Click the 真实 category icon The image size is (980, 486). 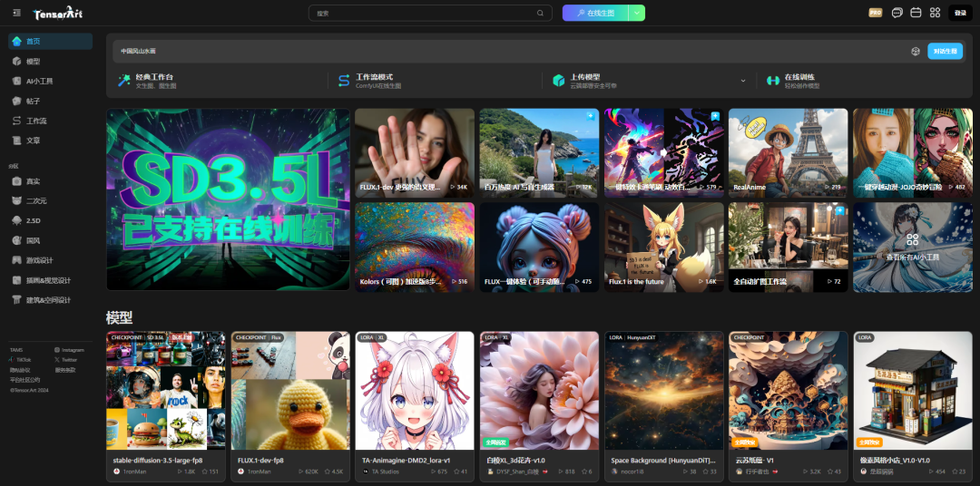point(17,181)
